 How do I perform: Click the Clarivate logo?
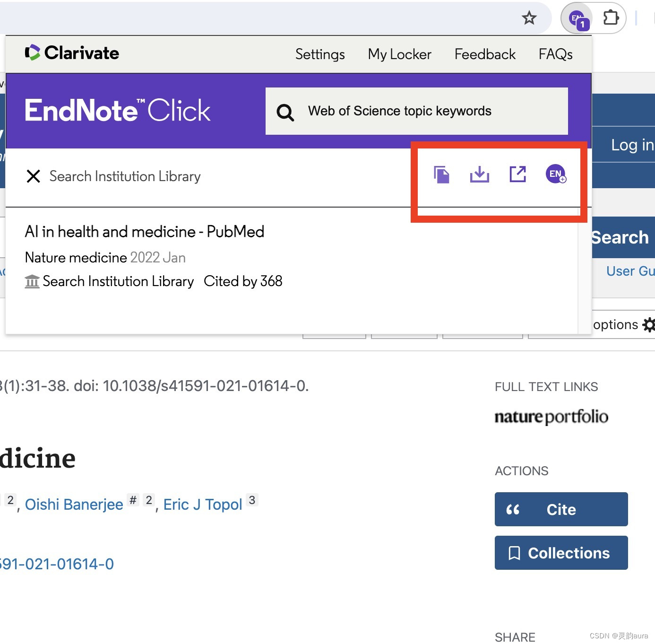(x=72, y=53)
